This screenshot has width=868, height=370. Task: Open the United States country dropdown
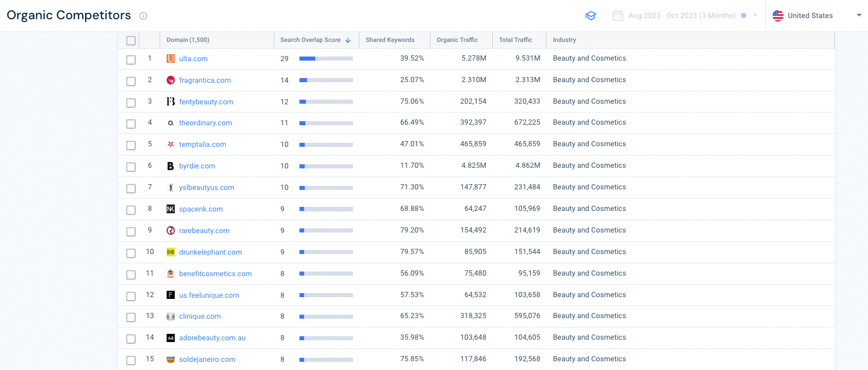point(817,16)
